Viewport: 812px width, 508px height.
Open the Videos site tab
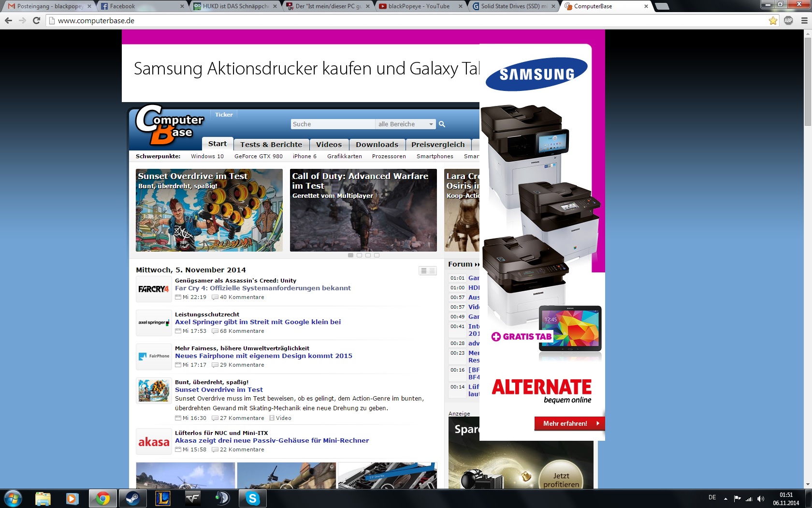(329, 144)
